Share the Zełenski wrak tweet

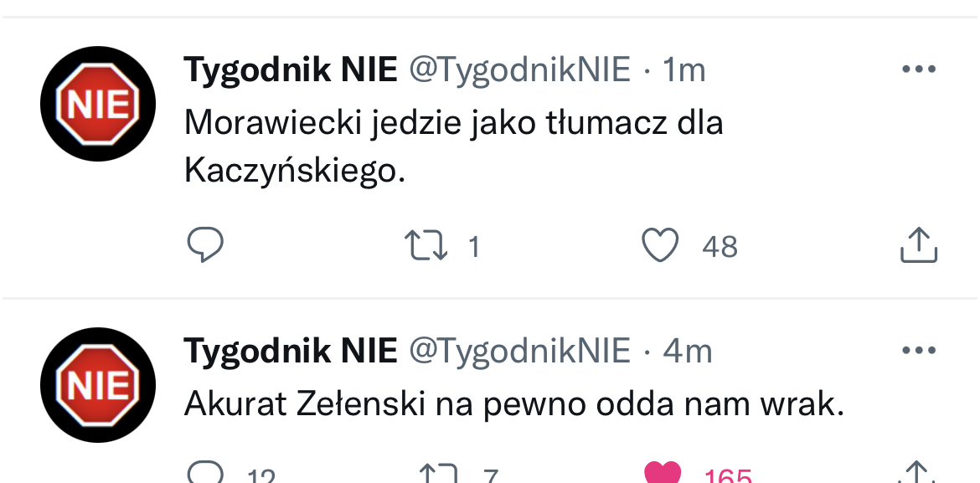click(x=918, y=475)
